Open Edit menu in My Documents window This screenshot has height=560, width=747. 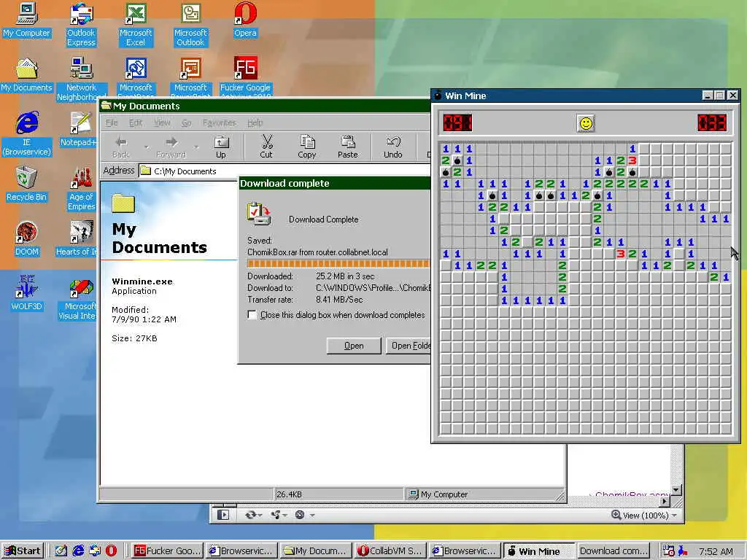136,122
